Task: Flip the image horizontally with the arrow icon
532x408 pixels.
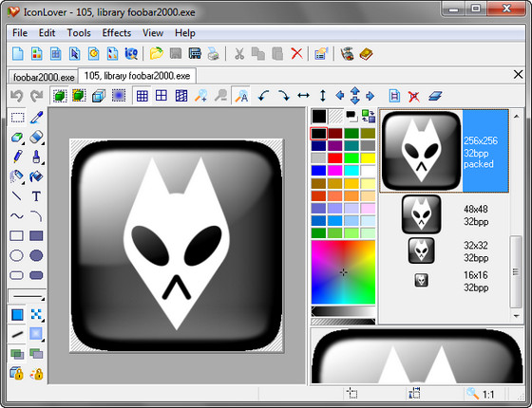Action: click(303, 96)
